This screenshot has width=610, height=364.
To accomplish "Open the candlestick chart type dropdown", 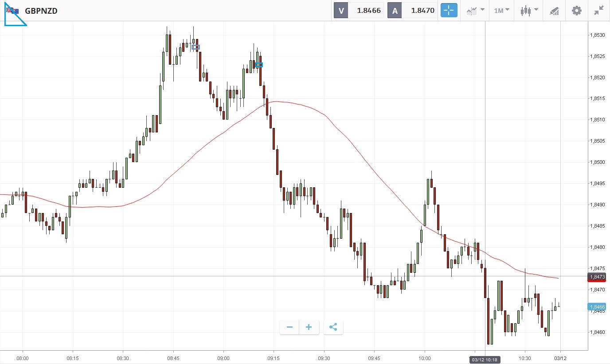I will point(529,10).
